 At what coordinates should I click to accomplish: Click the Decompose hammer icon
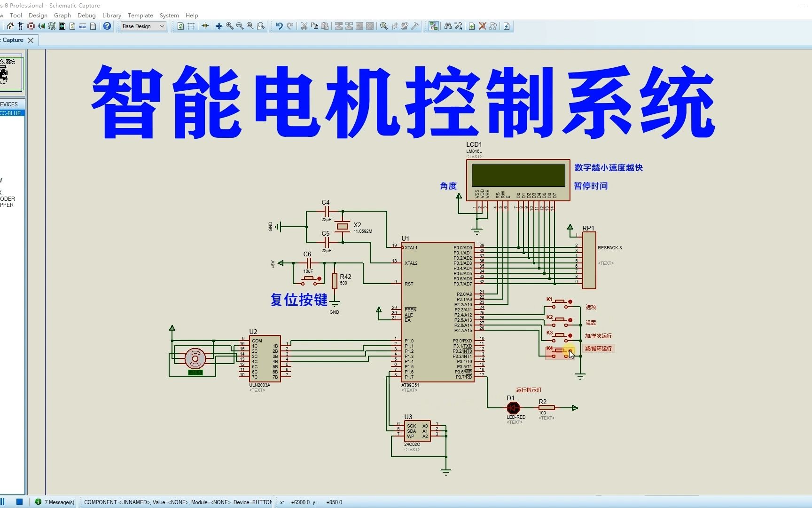coord(415,26)
